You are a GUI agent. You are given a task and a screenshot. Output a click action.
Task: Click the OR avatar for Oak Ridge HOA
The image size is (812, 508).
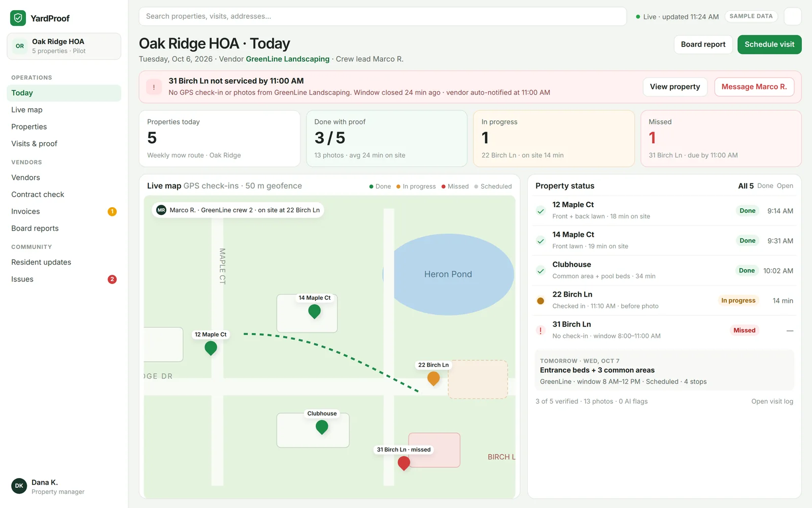click(20, 46)
